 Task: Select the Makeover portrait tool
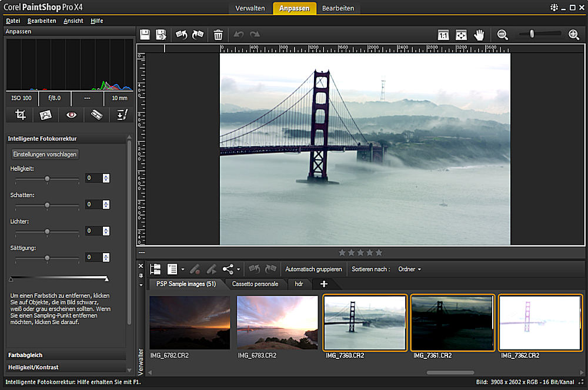click(46, 115)
